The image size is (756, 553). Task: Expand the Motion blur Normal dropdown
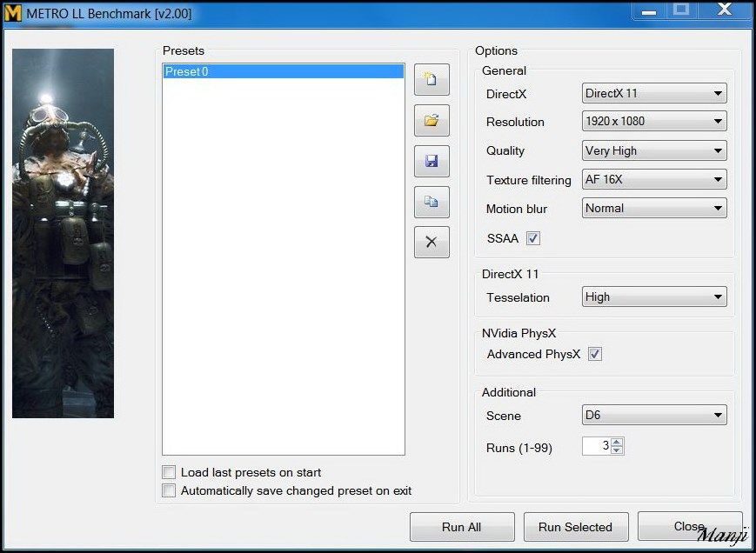654,208
